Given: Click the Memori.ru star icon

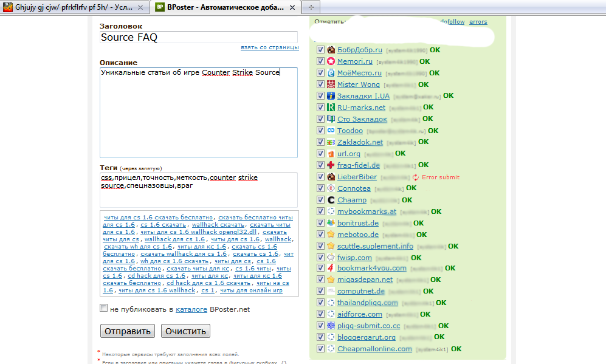Looking at the screenshot, I should (x=331, y=61).
